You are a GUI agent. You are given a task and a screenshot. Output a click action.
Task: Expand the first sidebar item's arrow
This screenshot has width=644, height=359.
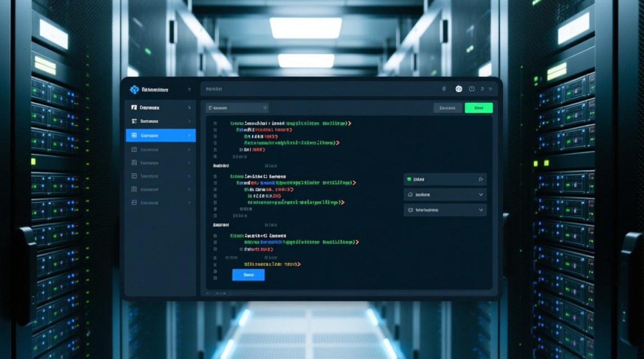(x=189, y=108)
